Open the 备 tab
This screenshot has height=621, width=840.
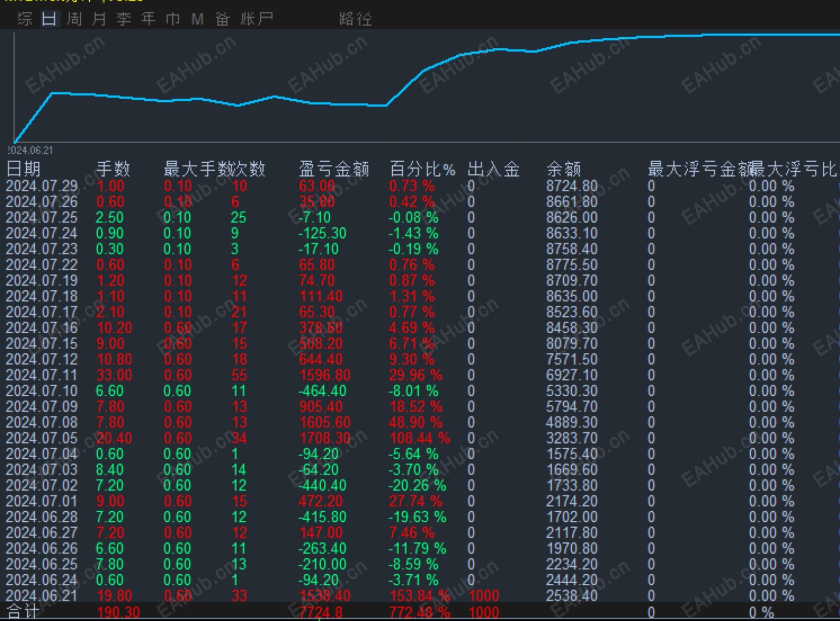point(222,19)
